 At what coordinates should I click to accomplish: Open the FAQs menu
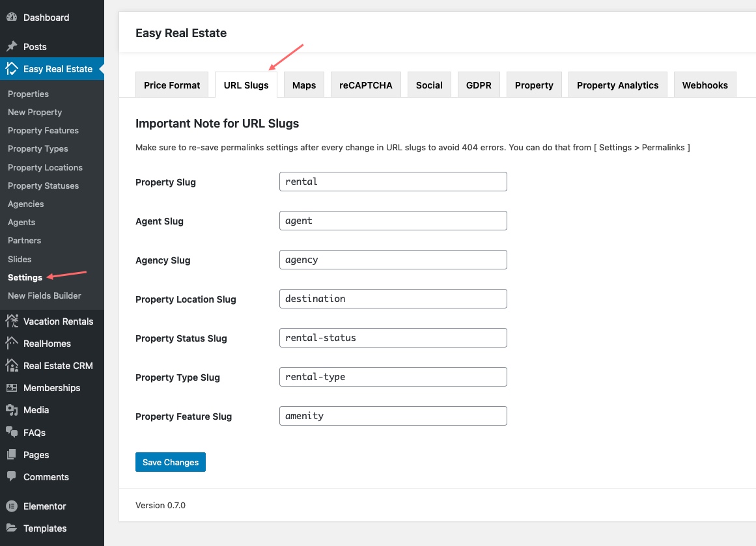pyautogui.click(x=52, y=432)
